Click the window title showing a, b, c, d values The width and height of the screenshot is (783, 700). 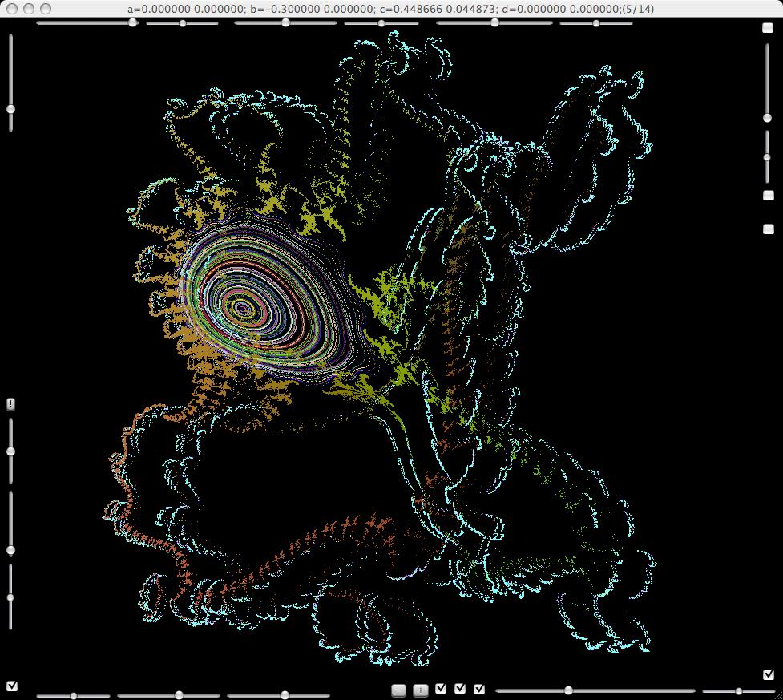[391, 9]
